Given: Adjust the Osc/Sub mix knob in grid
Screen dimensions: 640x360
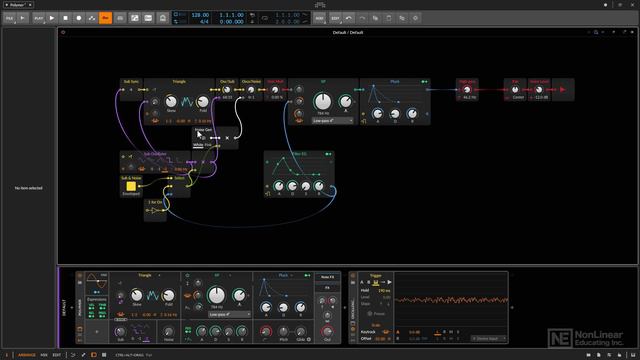Looking at the screenshot, I should [227, 90].
